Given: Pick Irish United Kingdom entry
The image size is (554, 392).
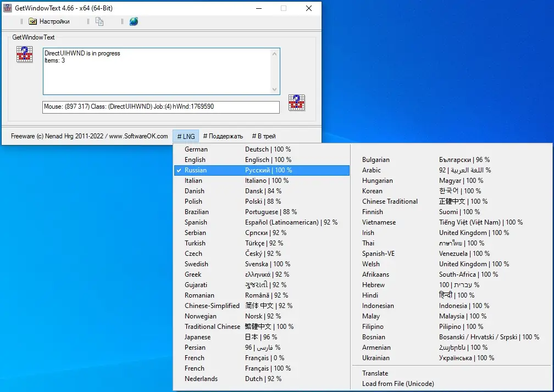Looking at the screenshot, I should [451, 233].
